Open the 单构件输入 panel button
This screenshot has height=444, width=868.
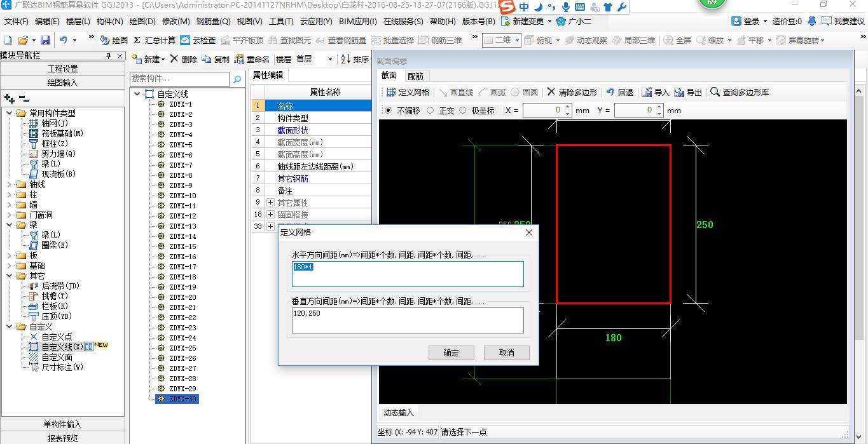pyautogui.click(x=62, y=424)
